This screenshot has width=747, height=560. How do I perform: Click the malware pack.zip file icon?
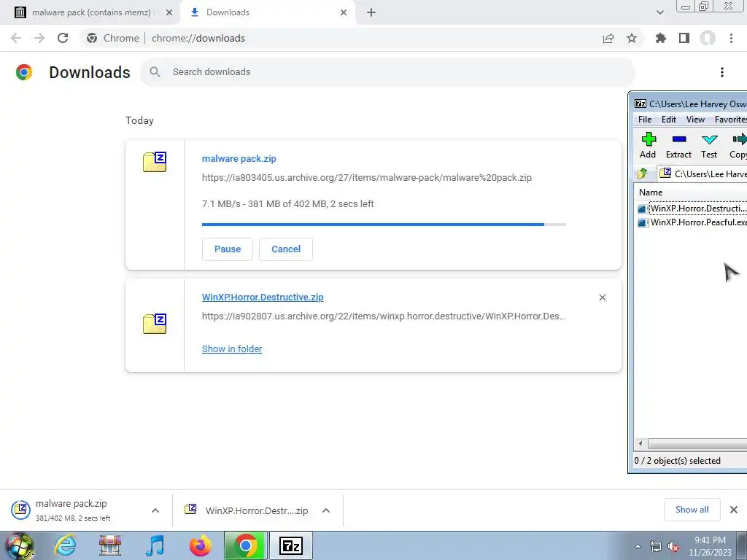click(155, 162)
